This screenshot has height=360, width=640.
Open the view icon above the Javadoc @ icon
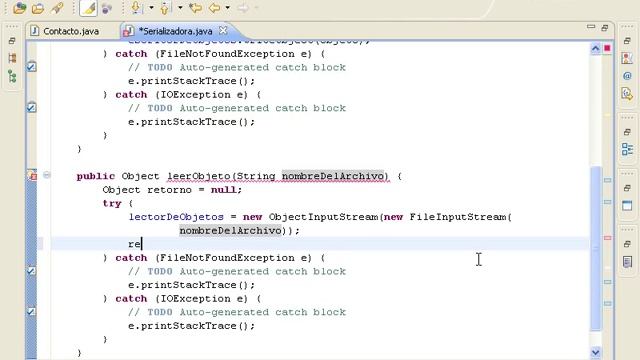(x=627, y=58)
